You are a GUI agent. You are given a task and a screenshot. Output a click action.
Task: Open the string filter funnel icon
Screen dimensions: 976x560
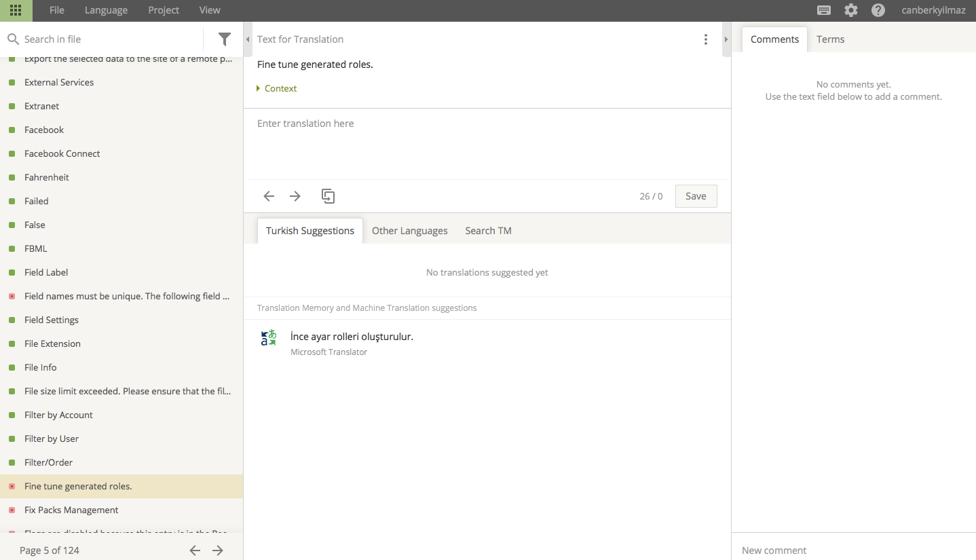(x=224, y=39)
